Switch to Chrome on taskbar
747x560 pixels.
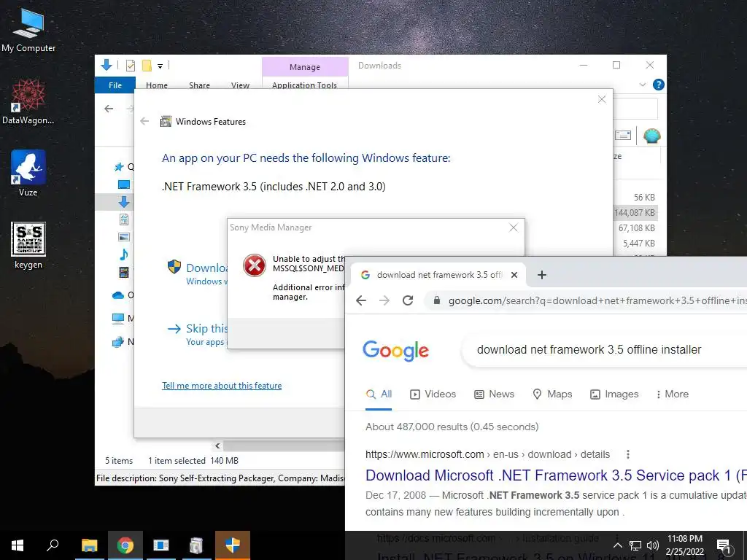click(x=125, y=545)
